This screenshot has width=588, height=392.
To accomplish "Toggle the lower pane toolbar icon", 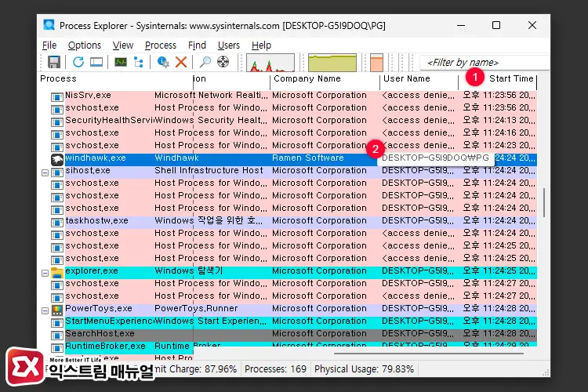I will pos(96,62).
